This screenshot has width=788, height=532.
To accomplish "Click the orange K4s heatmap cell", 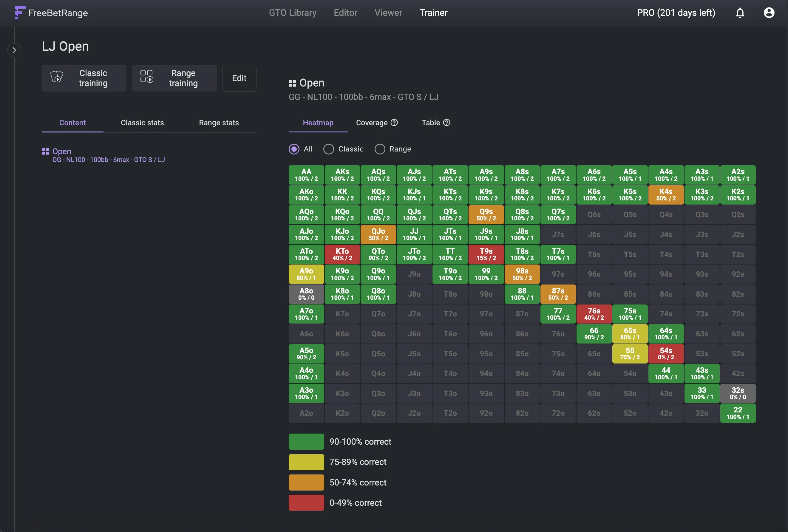I will point(666,195).
